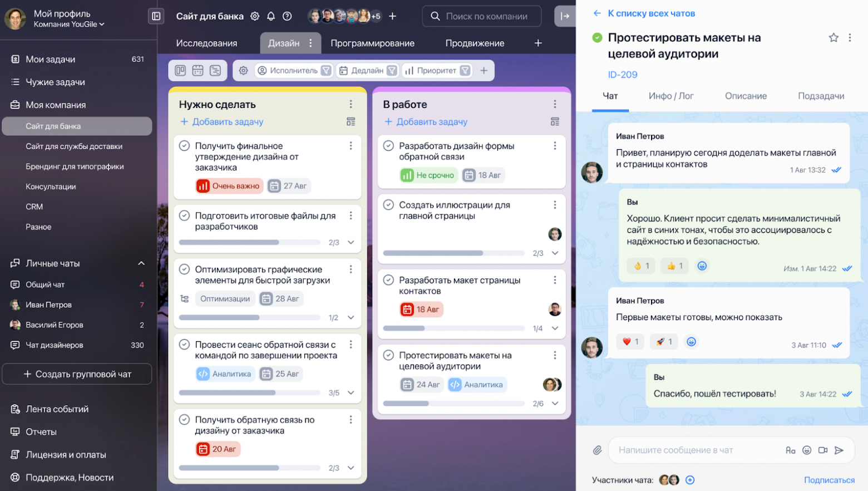868x491 pixels.
Task: Attach a file with paperclip icon
Action: coord(597,450)
